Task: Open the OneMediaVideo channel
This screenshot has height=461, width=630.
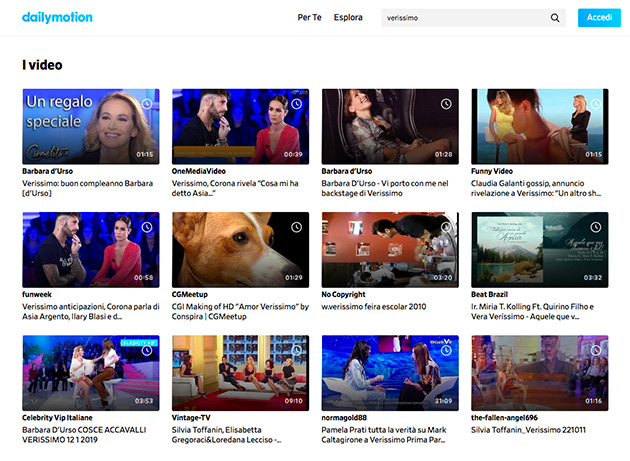Action: pos(198,171)
